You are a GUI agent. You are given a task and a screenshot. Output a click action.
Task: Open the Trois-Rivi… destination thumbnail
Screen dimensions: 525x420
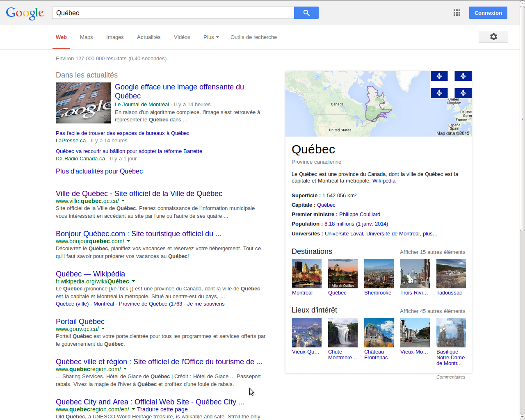coord(415,274)
